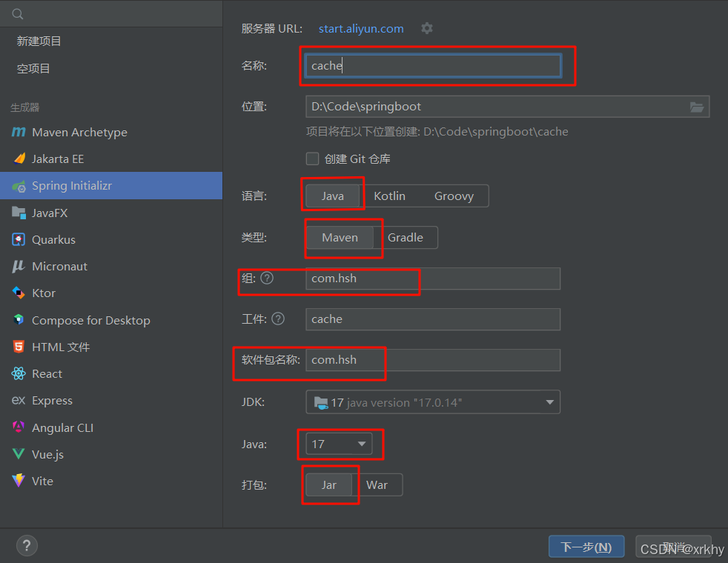Click the sidebar search field
The width and height of the screenshot is (728, 563).
(x=111, y=14)
